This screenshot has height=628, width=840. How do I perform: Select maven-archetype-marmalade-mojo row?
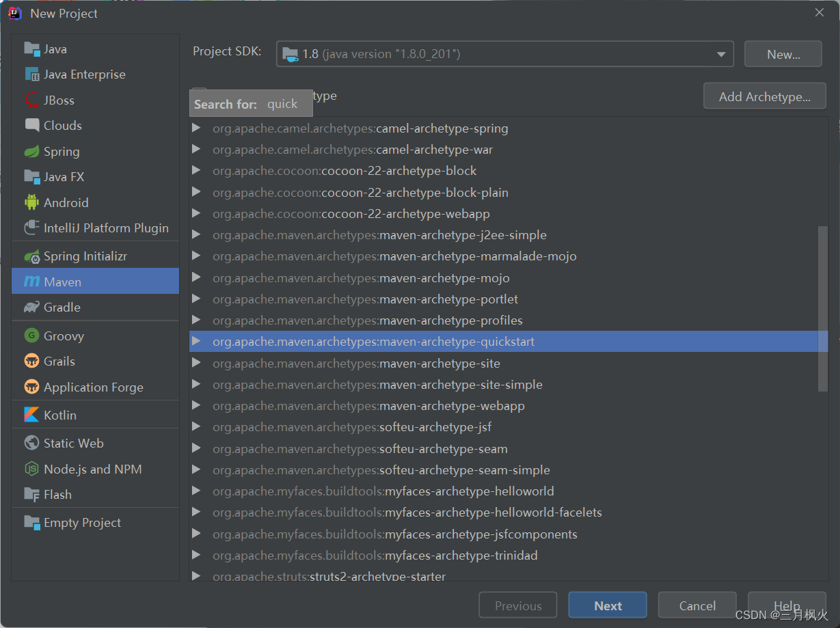509,256
